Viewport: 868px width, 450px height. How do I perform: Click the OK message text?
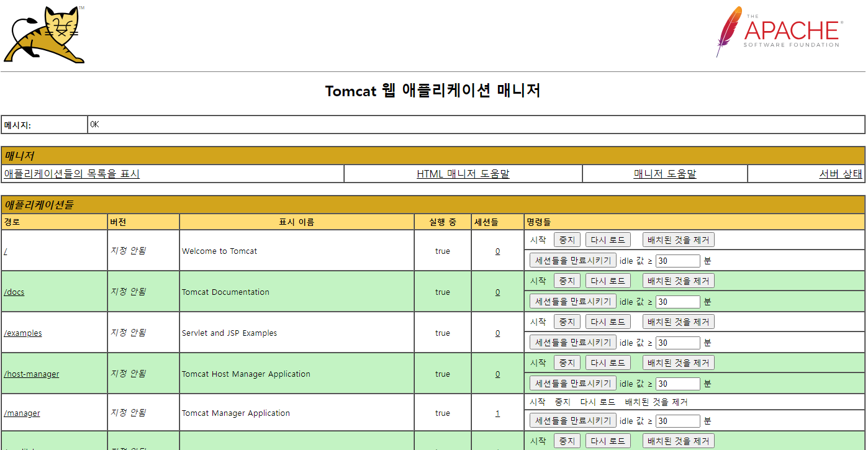94,124
